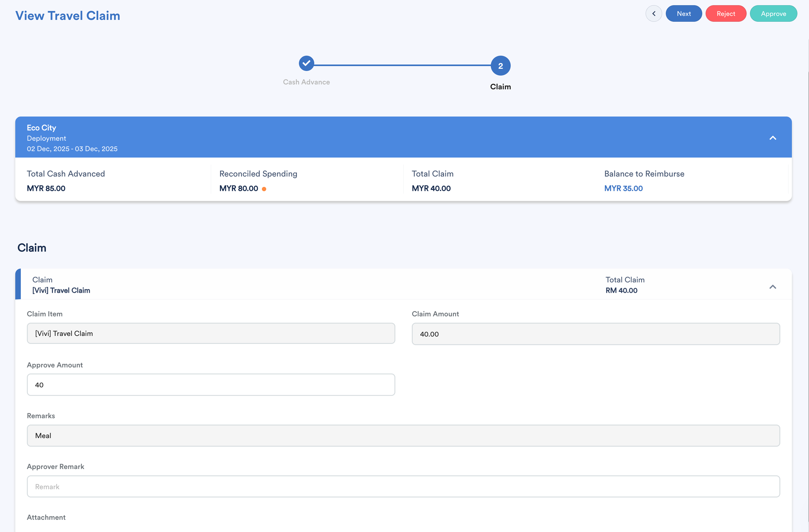Click the completed Cash Advance checkmark step
The image size is (809, 532).
click(306, 63)
